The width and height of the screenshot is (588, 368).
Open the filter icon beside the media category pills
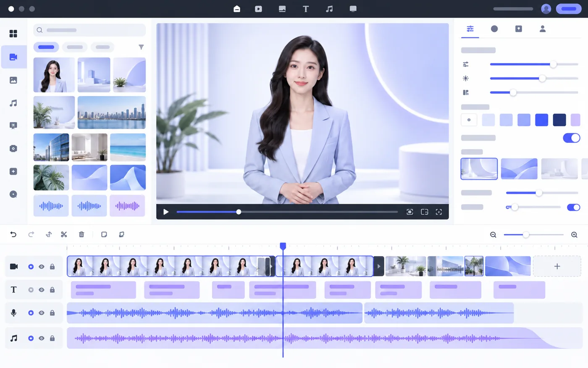[x=141, y=47]
